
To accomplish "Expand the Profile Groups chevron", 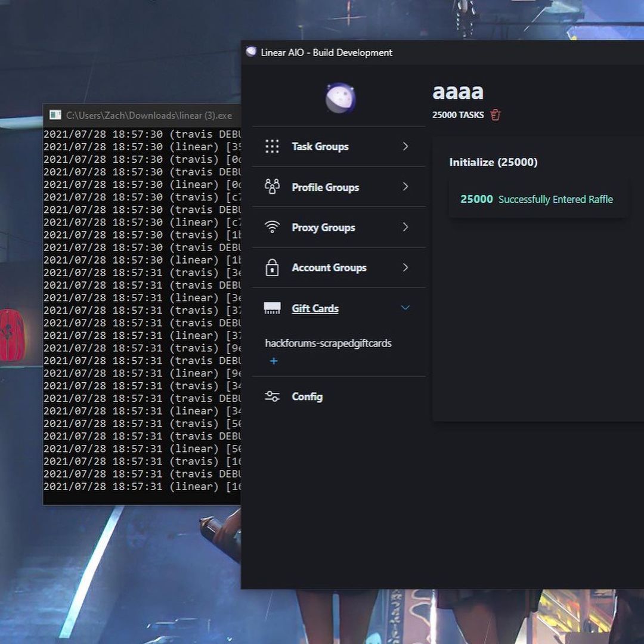I will pyautogui.click(x=405, y=187).
